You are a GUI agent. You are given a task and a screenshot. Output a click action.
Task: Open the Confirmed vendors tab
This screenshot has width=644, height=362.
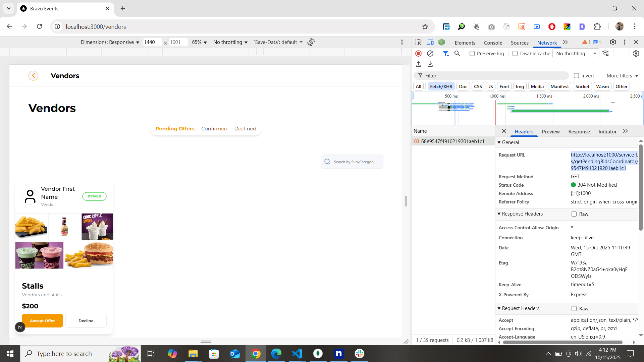(x=214, y=129)
